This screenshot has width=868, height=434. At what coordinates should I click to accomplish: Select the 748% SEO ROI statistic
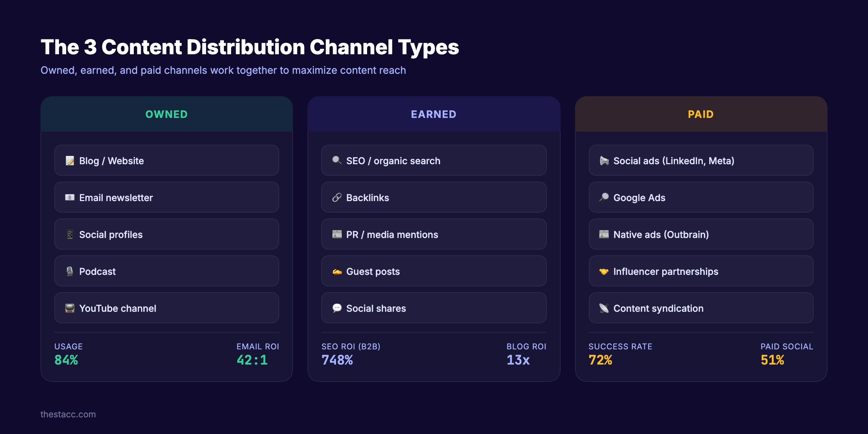point(337,360)
